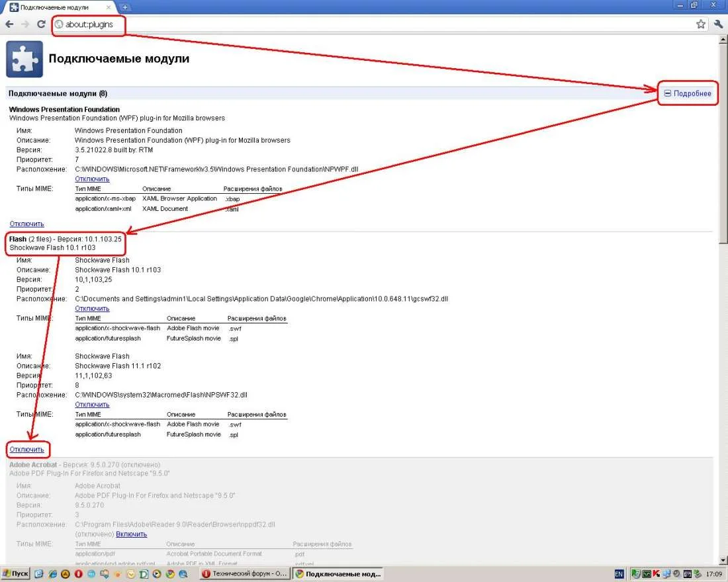The image size is (728, 582).
Task: Click the browser Forward arrow
Action: (x=25, y=24)
